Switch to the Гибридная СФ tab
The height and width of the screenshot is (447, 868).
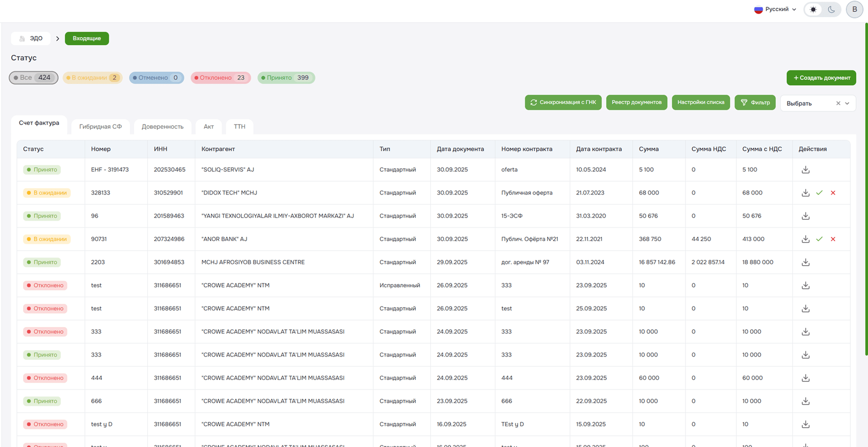click(x=100, y=126)
